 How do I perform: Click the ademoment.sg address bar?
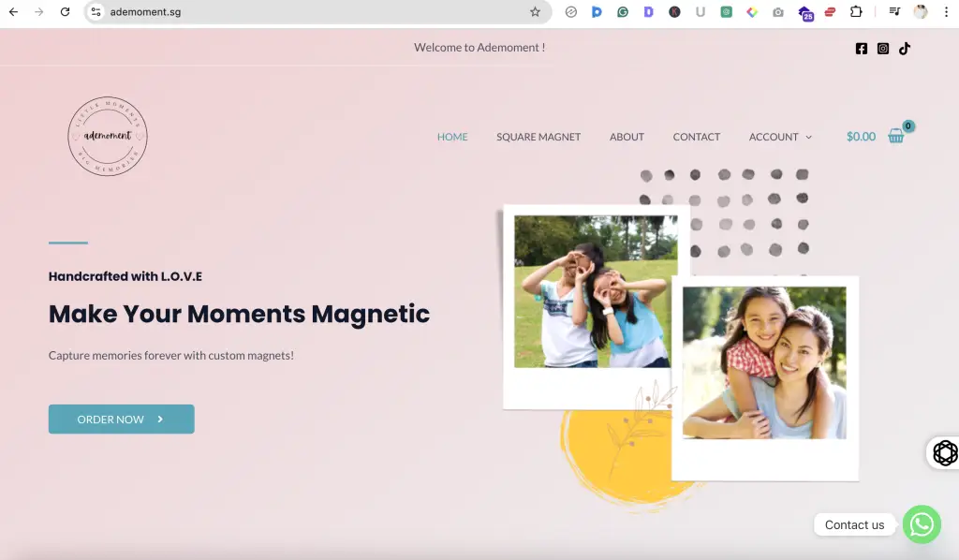click(x=309, y=12)
